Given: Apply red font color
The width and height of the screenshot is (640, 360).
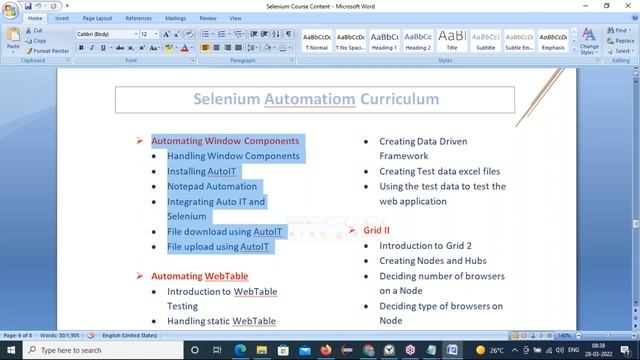Looking at the screenshot, I should (184, 48).
